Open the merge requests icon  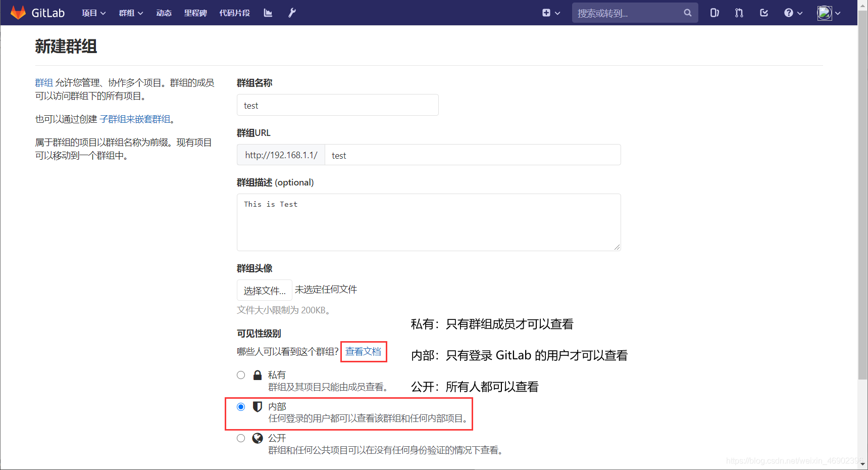point(739,13)
